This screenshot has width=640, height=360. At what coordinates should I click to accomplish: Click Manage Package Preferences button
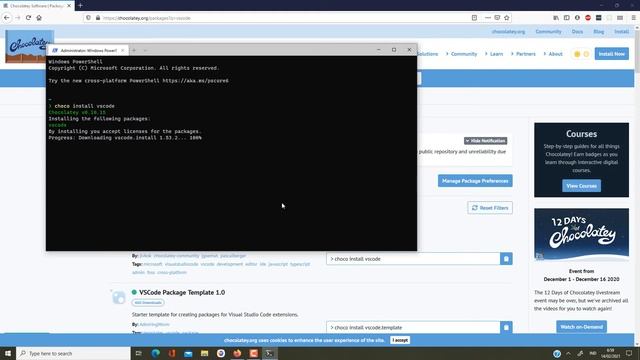475,181
